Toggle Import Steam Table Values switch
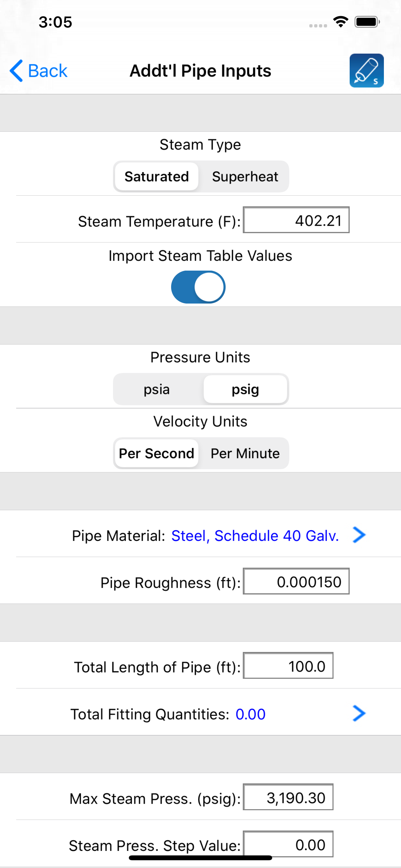The width and height of the screenshot is (401, 868). [198, 287]
